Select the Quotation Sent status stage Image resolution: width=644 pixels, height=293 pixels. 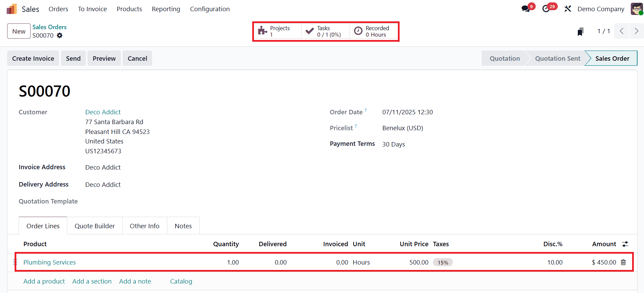point(557,58)
